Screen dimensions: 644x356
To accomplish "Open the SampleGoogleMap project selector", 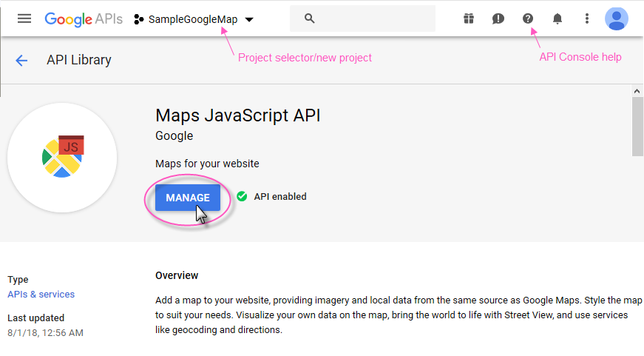I will (194, 19).
